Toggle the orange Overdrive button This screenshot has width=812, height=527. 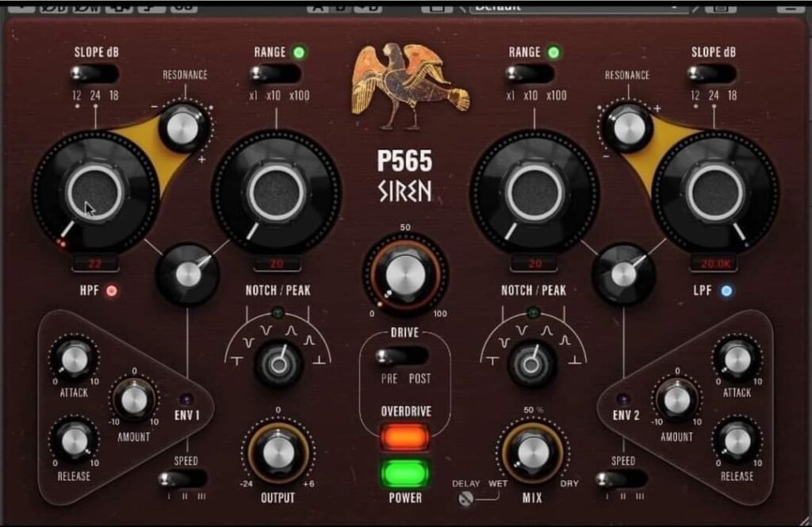click(405, 437)
